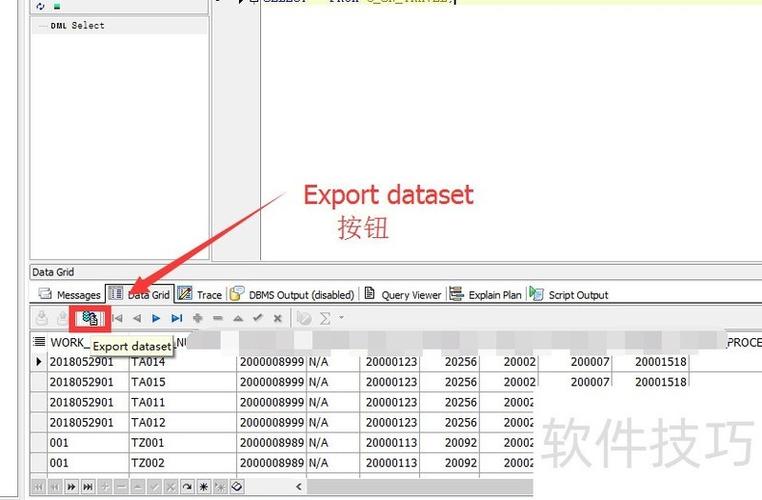Image resolution: width=762 pixels, height=500 pixels.
Task: Click 20000113 in the TZ001 row
Action: tap(391, 443)
